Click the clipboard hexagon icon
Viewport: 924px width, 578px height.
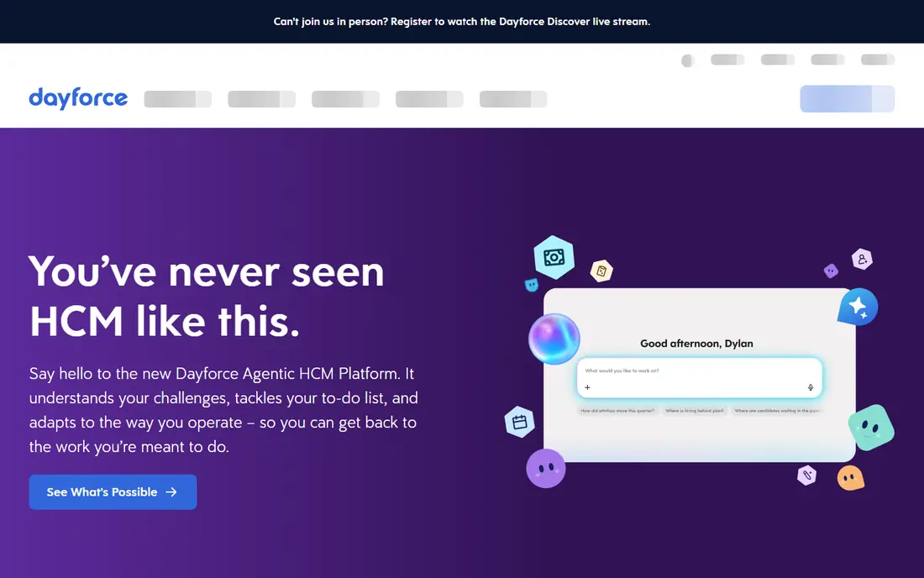[601, 271]
